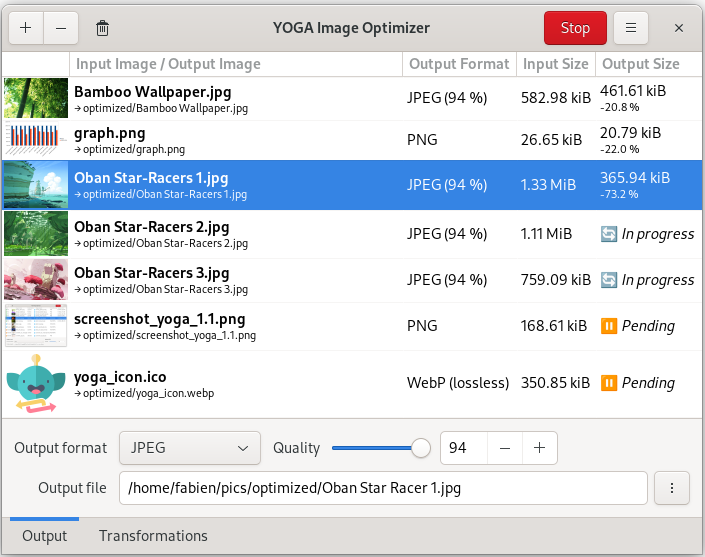Viewport: 705px width, 557px height.
Task: Click the quality value field showing 94
Action: [x=463, y=448]
